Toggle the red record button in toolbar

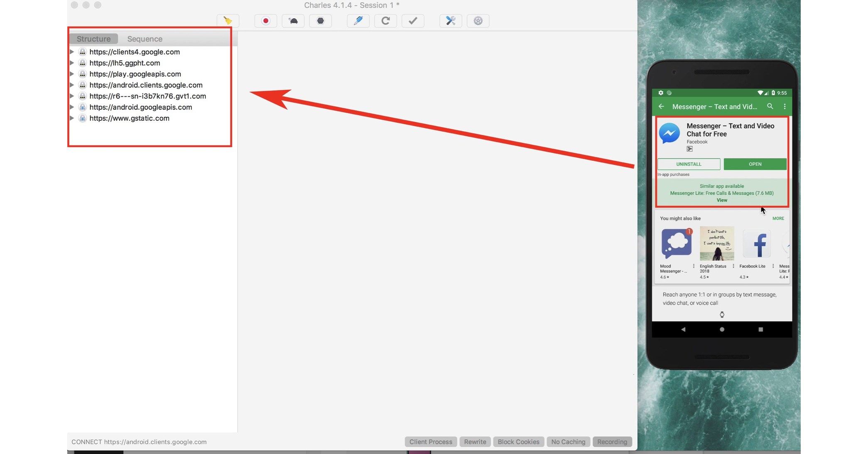click(x=266, y=21)
